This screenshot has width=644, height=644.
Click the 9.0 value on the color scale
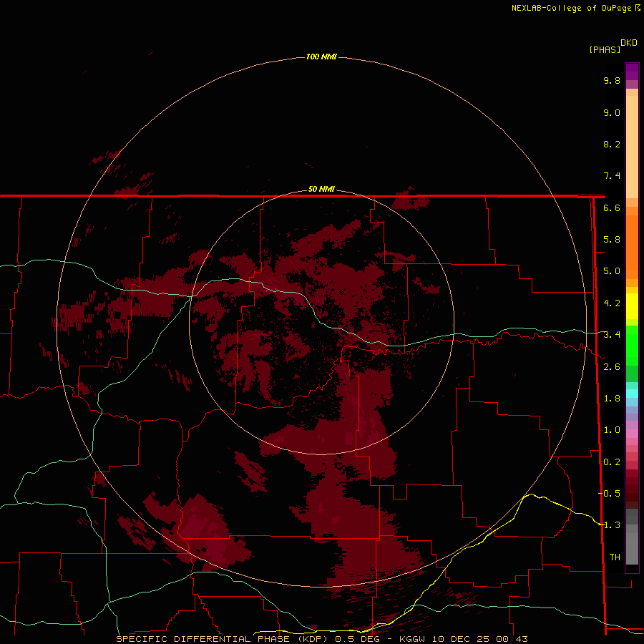(612, 112)
